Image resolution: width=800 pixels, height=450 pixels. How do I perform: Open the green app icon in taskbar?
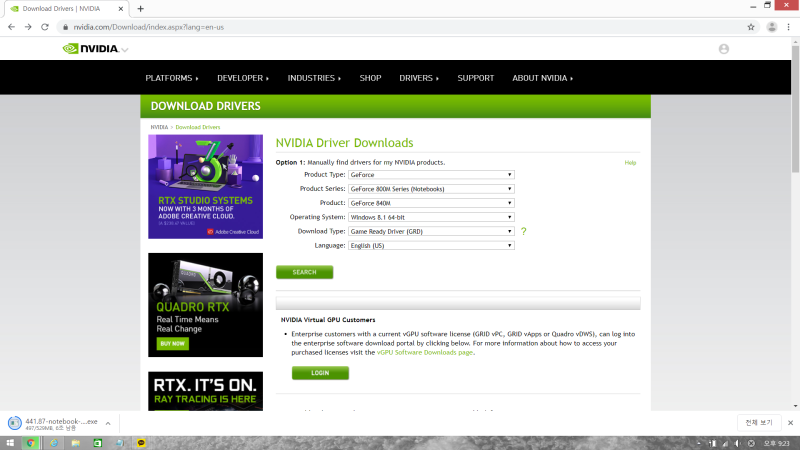(x=97, y=443)
